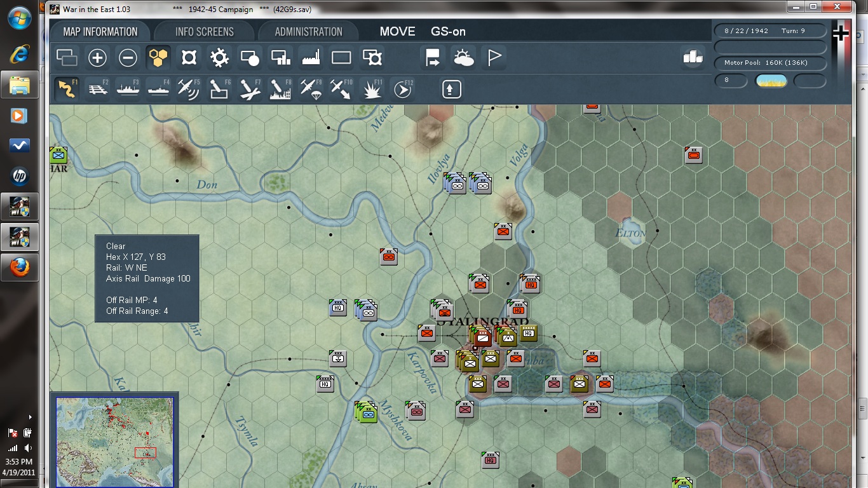
Task: Select F6 bomb unit mode
Action: pyautogui.click(x=219, y=89)
